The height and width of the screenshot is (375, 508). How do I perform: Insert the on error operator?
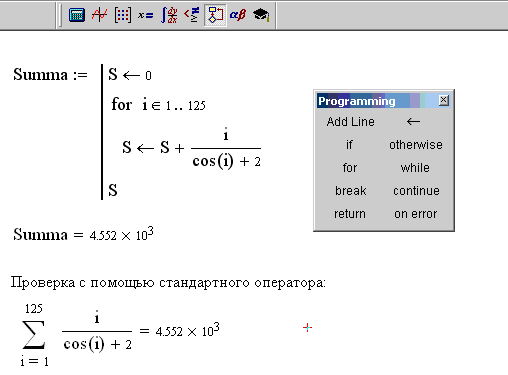pyautogui.click(x=415, y=214)
